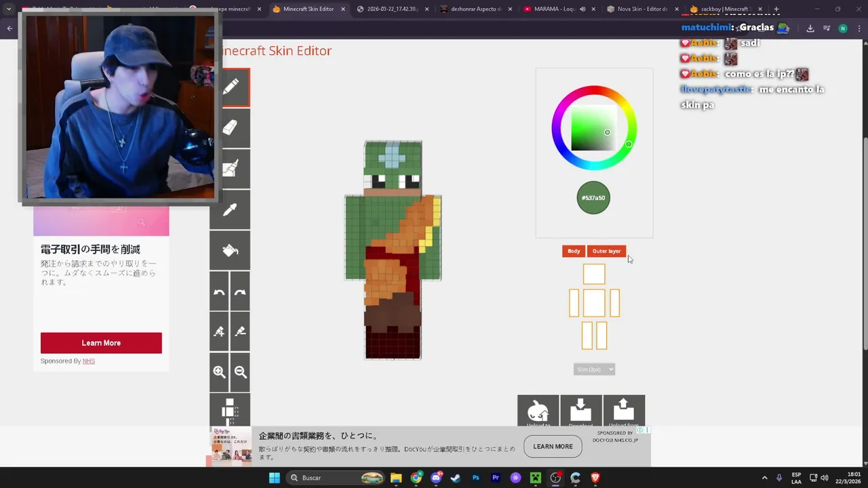Screen dimensions: 868x488
Task: Zoom out of the skin model
Action: coord(240,372)
